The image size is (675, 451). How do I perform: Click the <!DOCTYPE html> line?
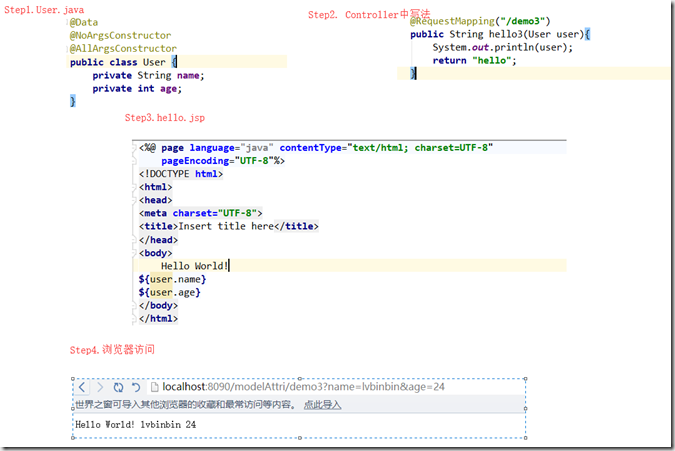[181, 174]
